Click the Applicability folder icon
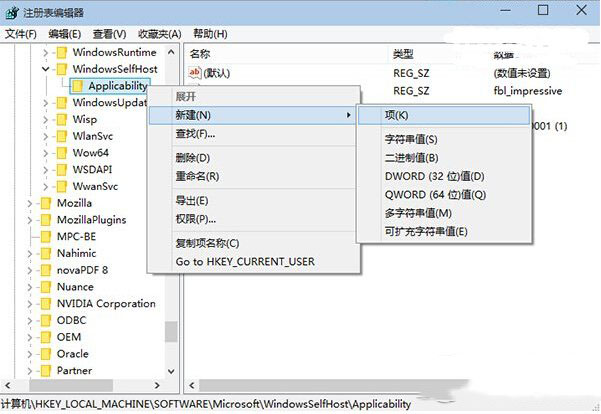Screen dimensions: 601x414 [x=77, y=86]
